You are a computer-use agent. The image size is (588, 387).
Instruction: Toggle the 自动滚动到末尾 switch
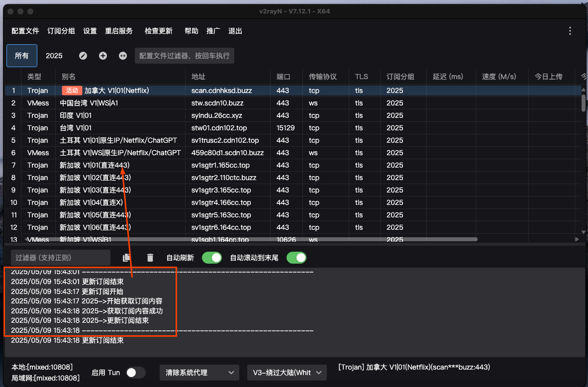coord(296,258)
